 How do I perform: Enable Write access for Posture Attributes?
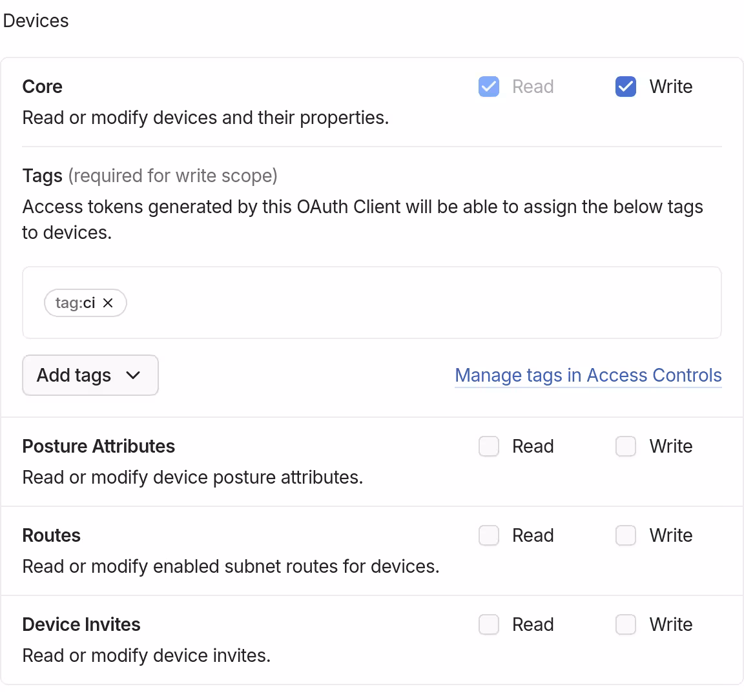pyautogui.click(x=625, y=446)
